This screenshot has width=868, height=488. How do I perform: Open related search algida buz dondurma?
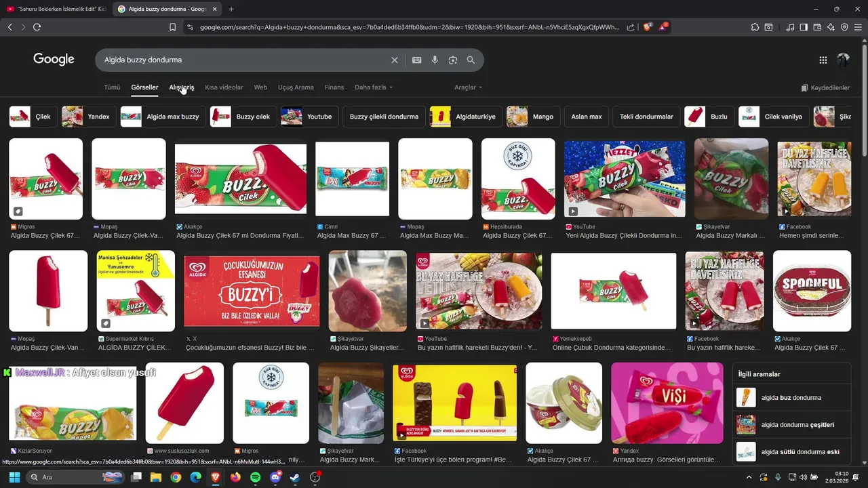[791, 398]
